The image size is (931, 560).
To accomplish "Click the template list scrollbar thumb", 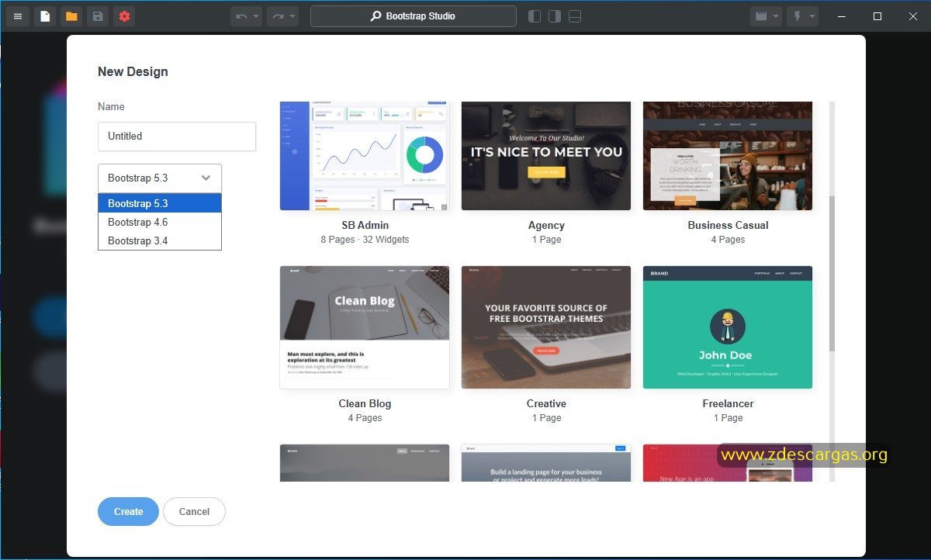I will [x=832, y=273].
